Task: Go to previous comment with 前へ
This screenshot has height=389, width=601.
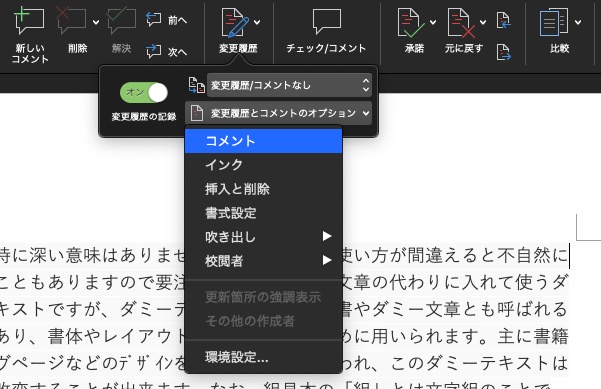Action: point(167,19)
